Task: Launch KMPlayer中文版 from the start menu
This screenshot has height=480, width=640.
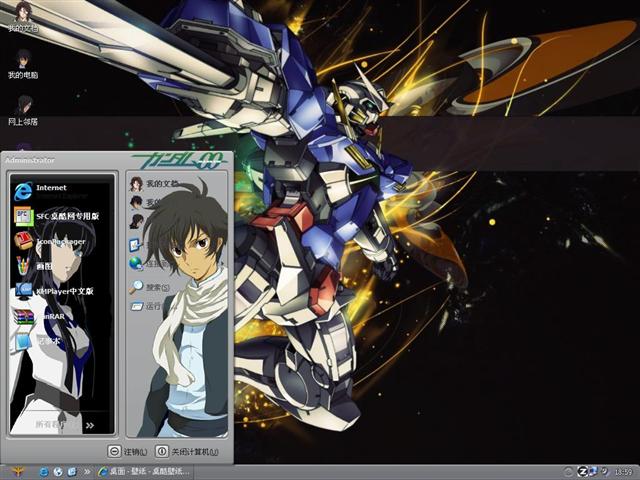Action: click(x=60, y=291)
